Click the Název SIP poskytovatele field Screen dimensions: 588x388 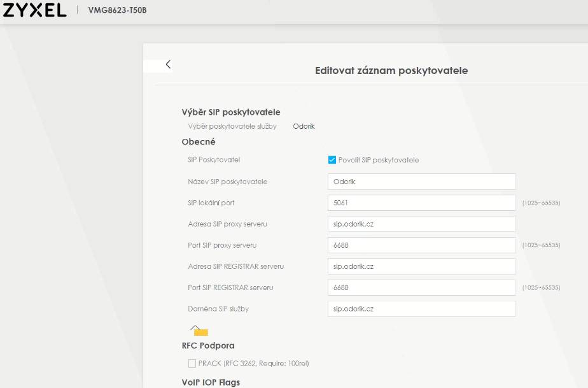421,182
